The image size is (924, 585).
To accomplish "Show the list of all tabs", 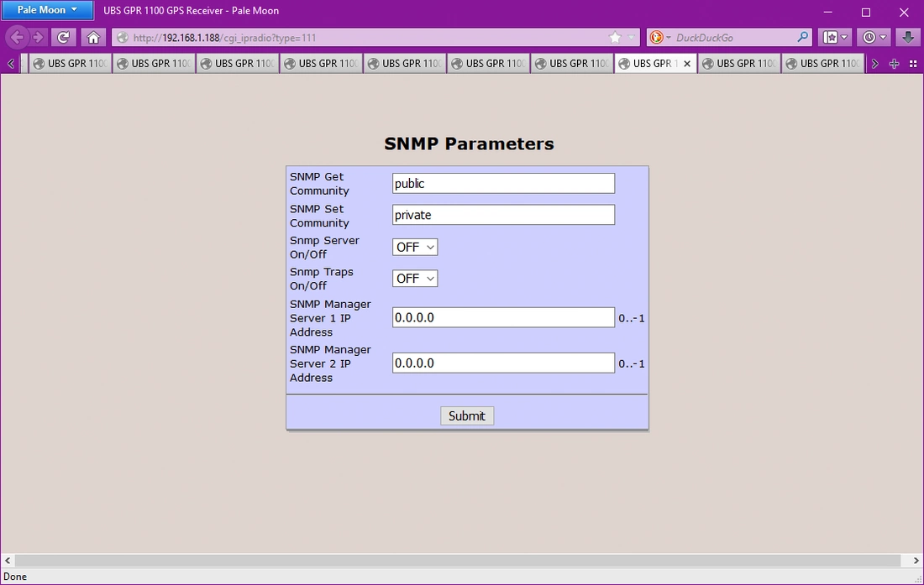I will point(913,64).
